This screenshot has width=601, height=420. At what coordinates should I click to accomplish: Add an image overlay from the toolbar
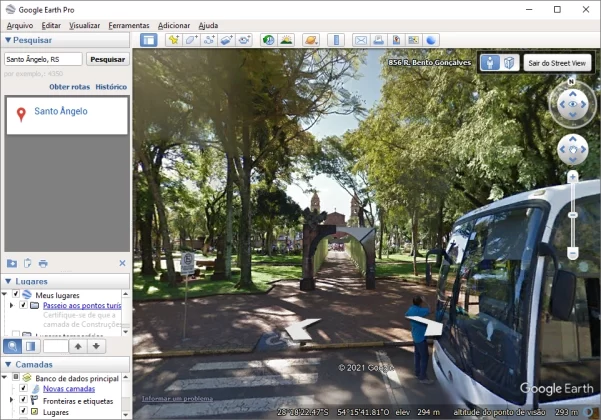[227, 40]
